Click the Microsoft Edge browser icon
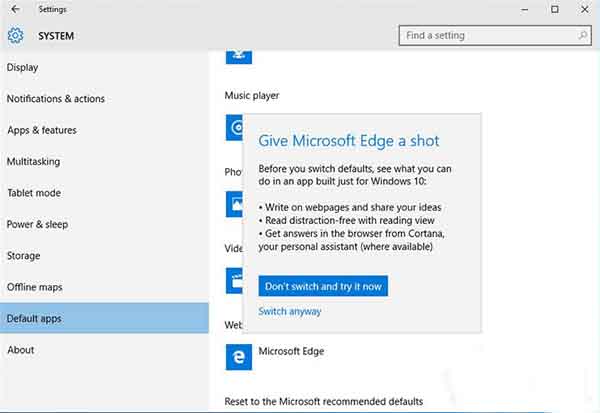The image size is (600, 413). (x=239, y=357)
